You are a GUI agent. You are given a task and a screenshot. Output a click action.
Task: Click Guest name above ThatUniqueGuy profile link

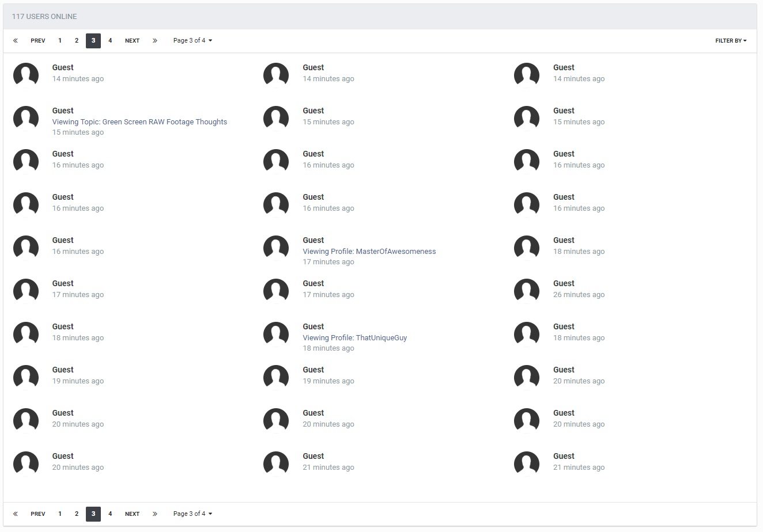point(313,326)
